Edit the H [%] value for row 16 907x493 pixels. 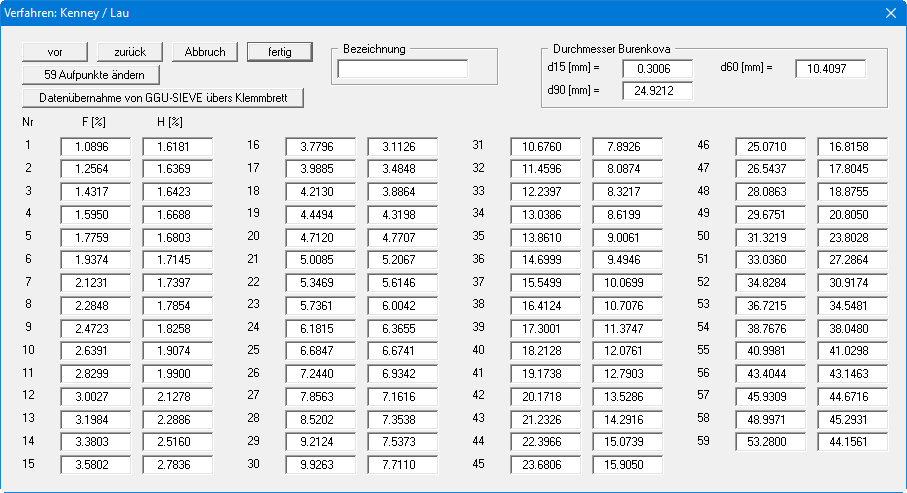(401, 146)
